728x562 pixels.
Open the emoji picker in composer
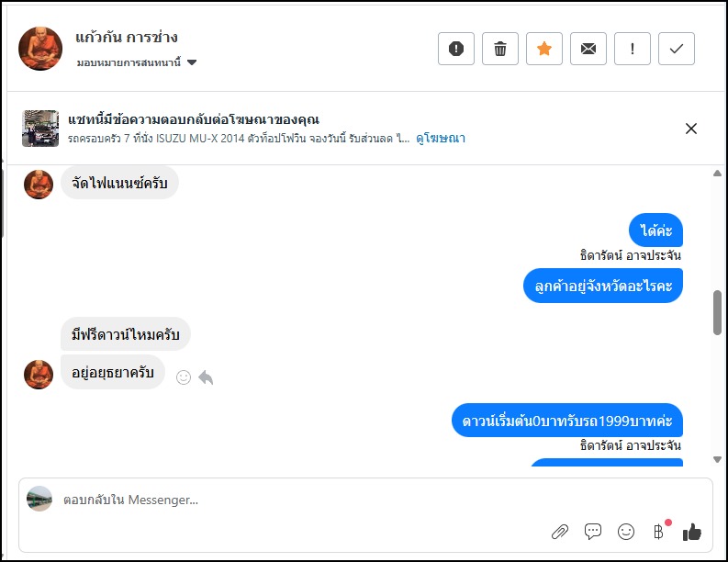(x=626, y=531)
